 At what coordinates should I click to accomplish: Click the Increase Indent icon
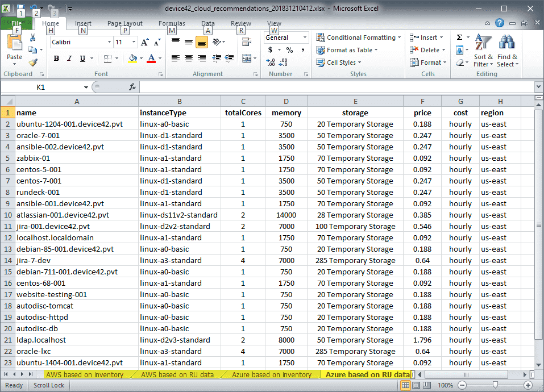pos(229,58)
